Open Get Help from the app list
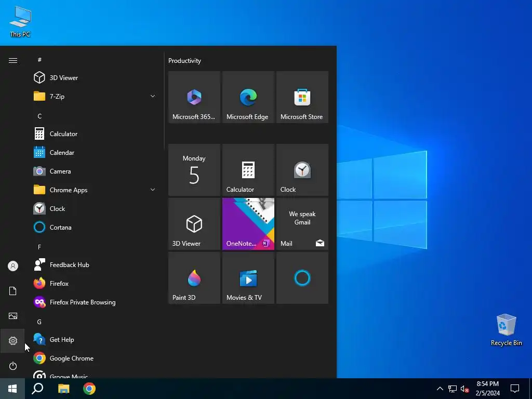The height and width of the screenshot is (399, 532). coord(95,340)
